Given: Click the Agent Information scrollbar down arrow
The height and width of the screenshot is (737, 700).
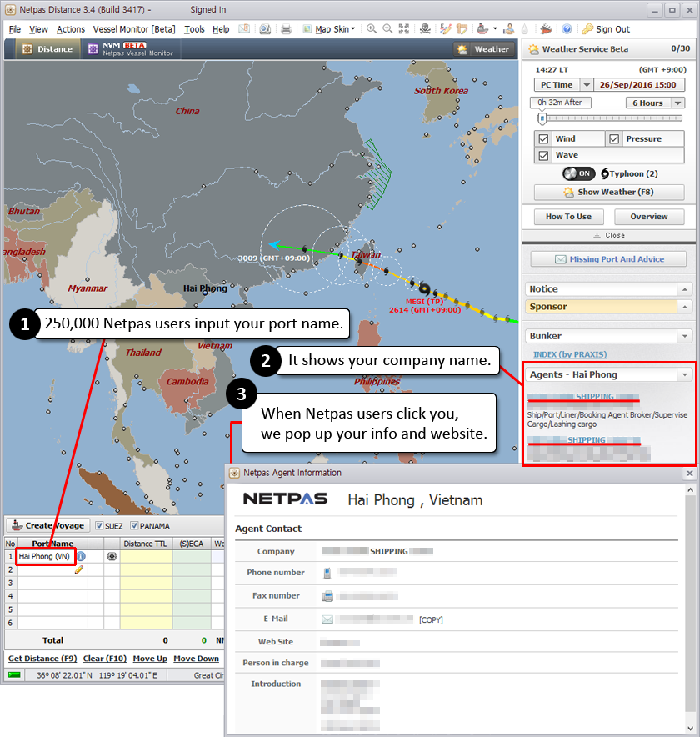Looking at the screenshot, I should [x=690, y=729].
